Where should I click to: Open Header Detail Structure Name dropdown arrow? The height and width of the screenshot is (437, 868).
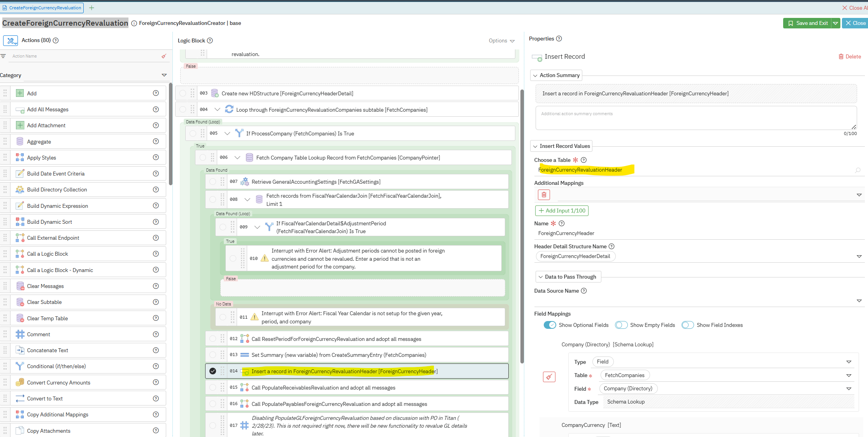point(859,256)
